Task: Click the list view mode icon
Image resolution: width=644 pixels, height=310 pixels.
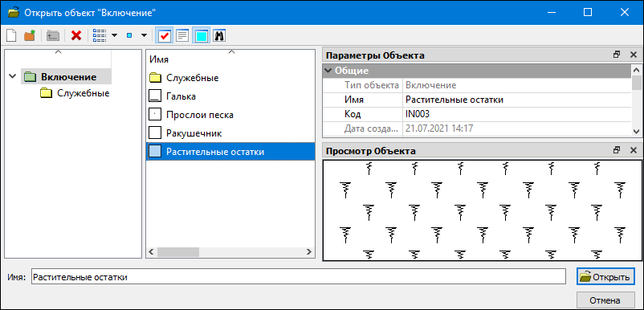Action: tap(100, 35)
